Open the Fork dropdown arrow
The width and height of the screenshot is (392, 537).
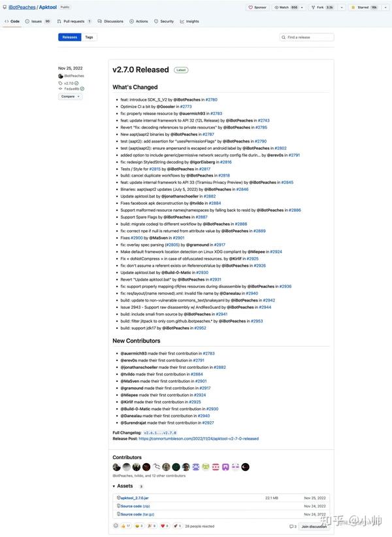[342, 7]
